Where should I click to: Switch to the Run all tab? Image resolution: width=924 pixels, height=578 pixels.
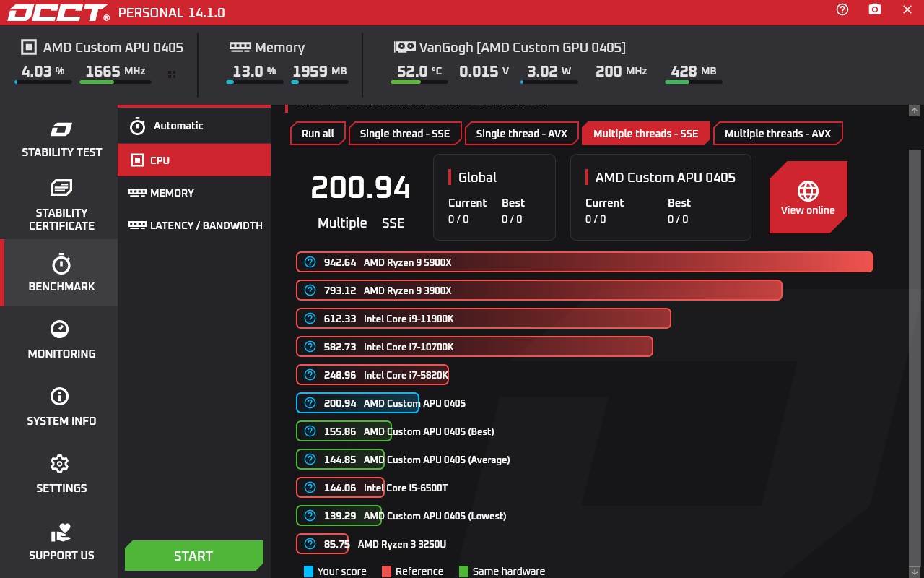[318, 134]
